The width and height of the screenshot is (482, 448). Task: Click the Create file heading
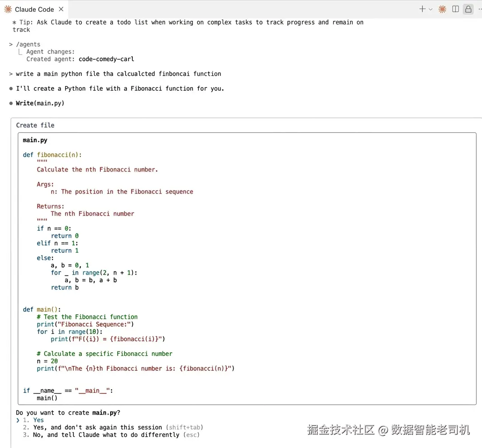click(x=35, y=126)
